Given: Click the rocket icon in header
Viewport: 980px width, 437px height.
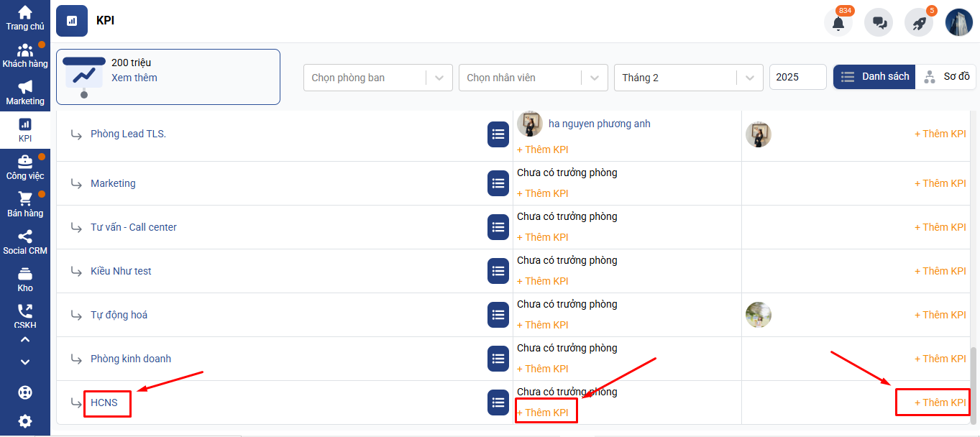Looking at the screenshot, I should click(x=919, y=23).
